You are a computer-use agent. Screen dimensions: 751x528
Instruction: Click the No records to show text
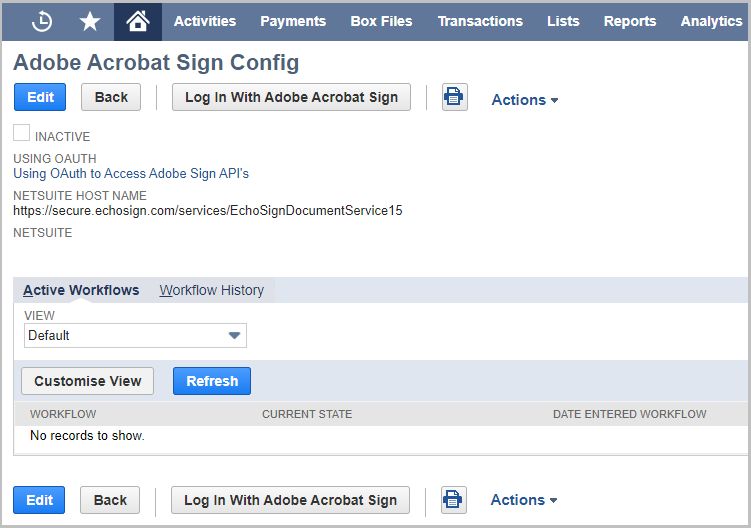click(87, 436)
